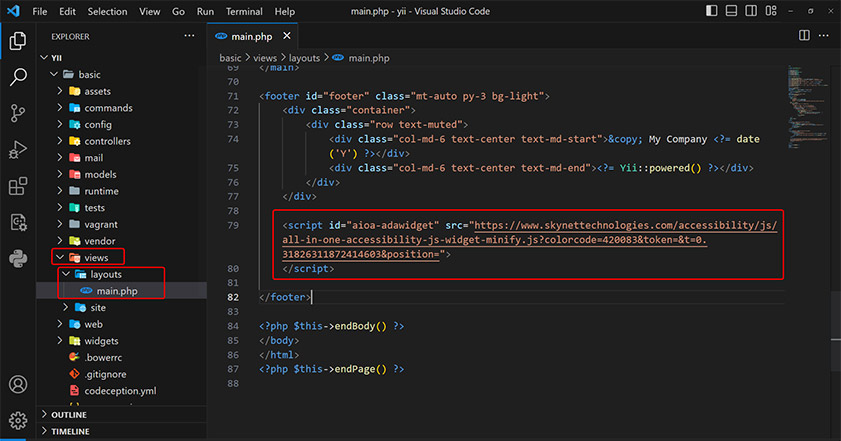841x441 pixels.
Task: Toggle secondary side bar layout icon
Action: (x=751, y=11)
